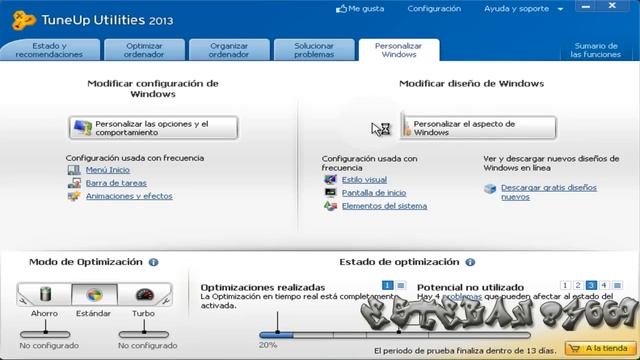Open the problemas link
The height and width of the screenshot is (360, 640).
coord(462,297)
